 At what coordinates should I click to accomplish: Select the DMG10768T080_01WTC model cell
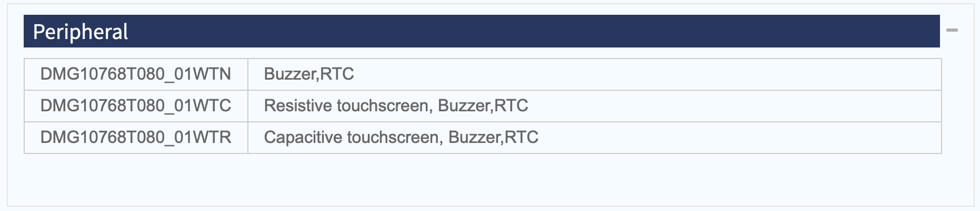pos(136,106)
